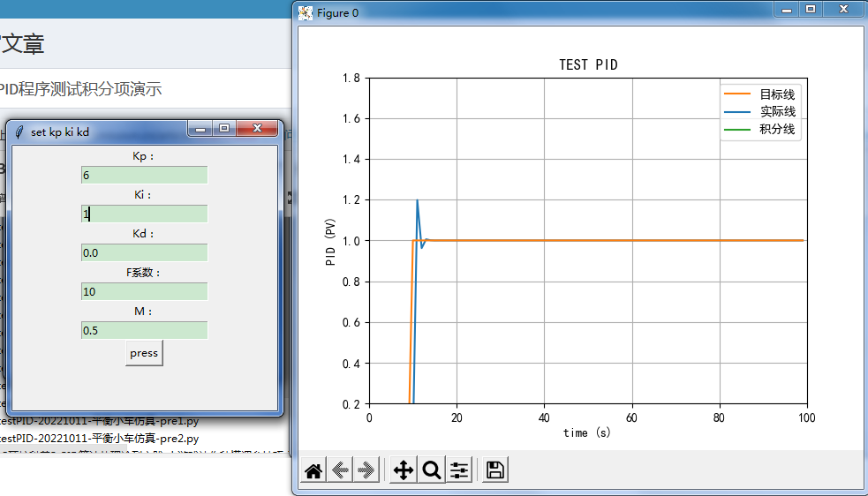
Task: Open testPID-20221011 pre1.py file entry
Action: [99, 421]
